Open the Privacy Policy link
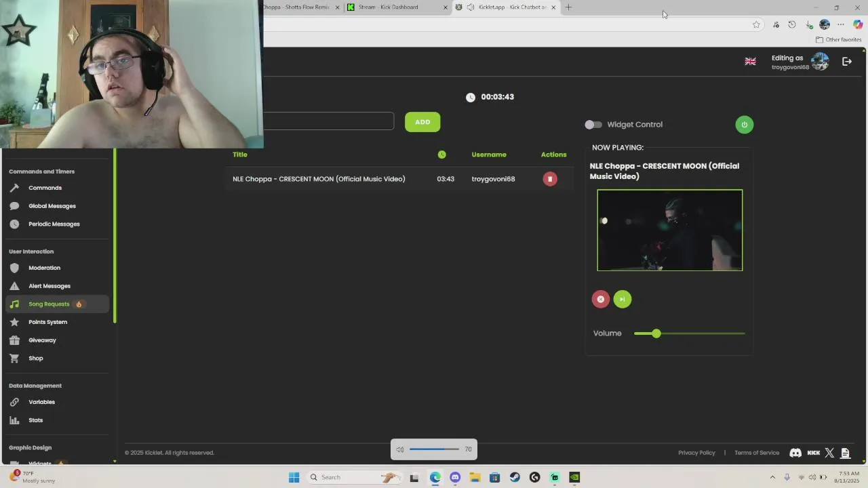868x488 pixels. pyautogui.click(x=696, y=453)
